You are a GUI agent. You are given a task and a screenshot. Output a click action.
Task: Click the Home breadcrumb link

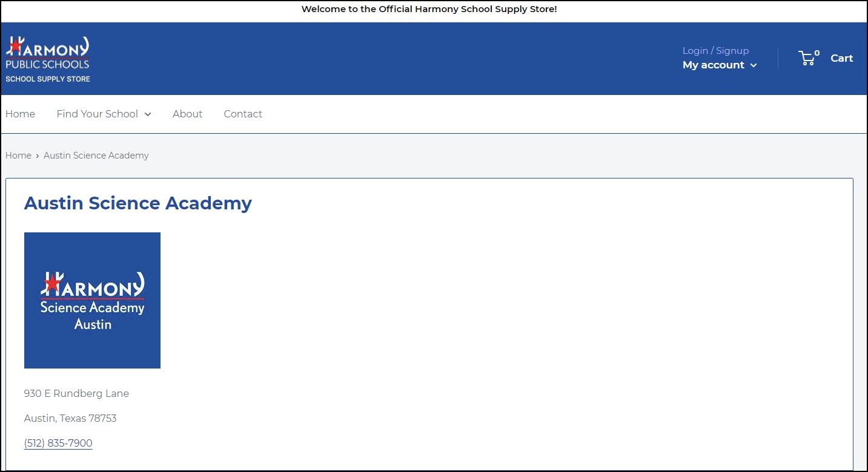18,156
